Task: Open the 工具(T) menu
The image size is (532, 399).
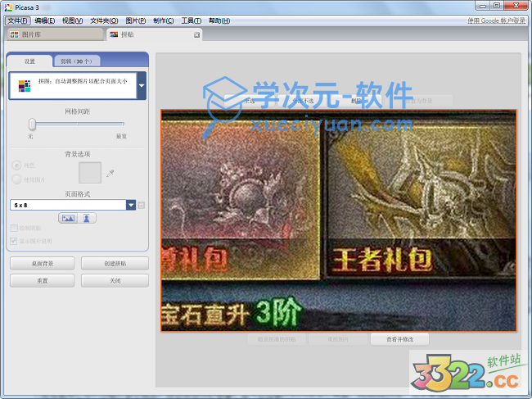Action: click(x=191, y=20)
